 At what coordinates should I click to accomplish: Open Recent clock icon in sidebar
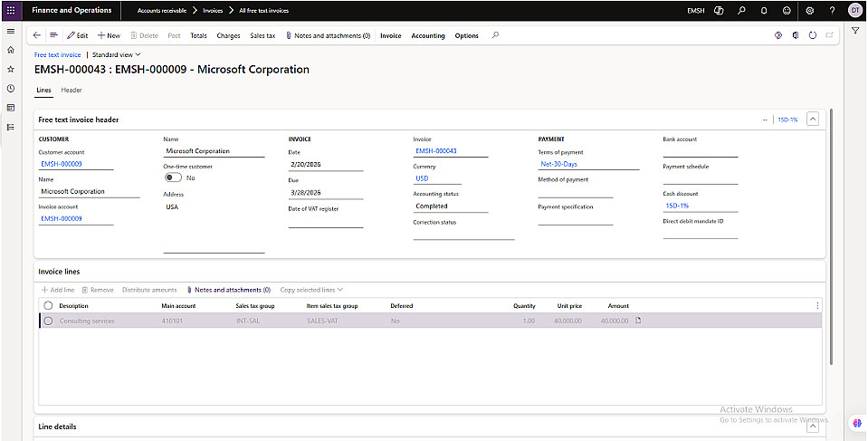tap(10, 88)
